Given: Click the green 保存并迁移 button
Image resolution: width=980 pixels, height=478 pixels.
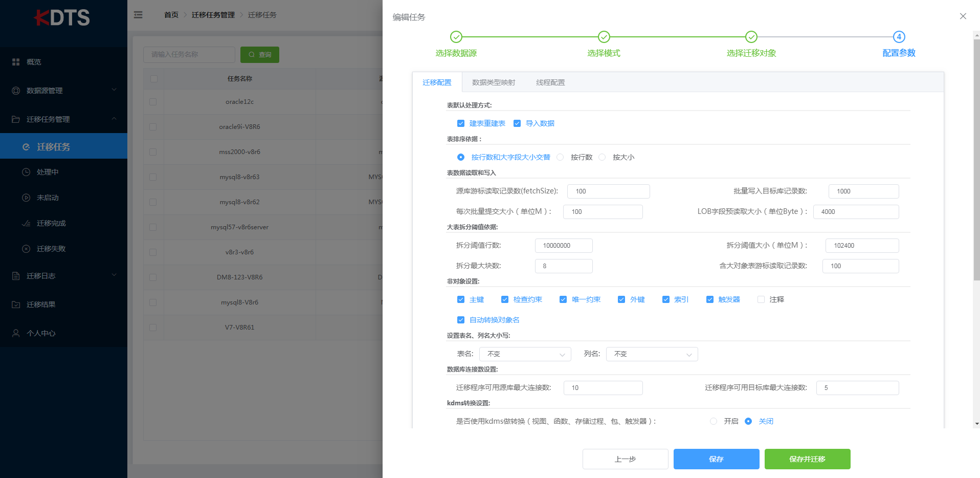Looking at the screenshot, I should click(808, 459).
